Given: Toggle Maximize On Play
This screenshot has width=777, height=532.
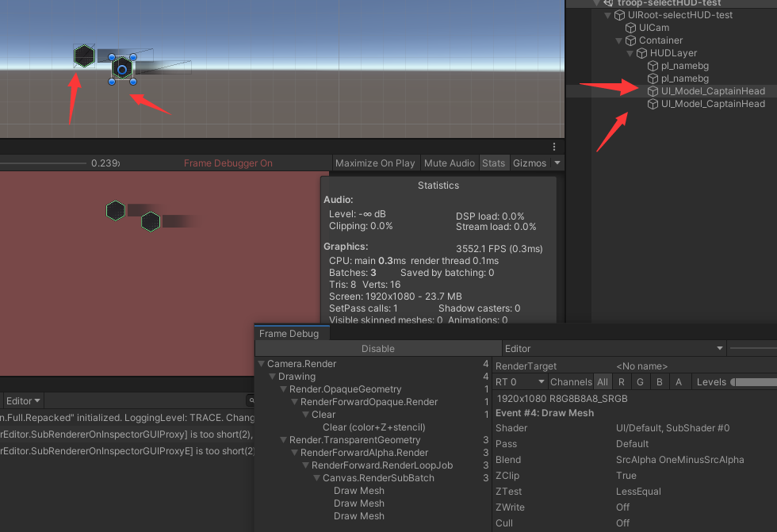Looking at the screenshot, I should point(375,163).
